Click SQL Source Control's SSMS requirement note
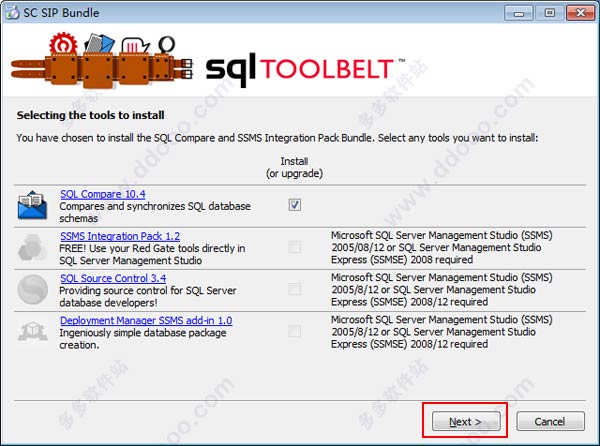This screenshot has height=446, width=600. 442,290
